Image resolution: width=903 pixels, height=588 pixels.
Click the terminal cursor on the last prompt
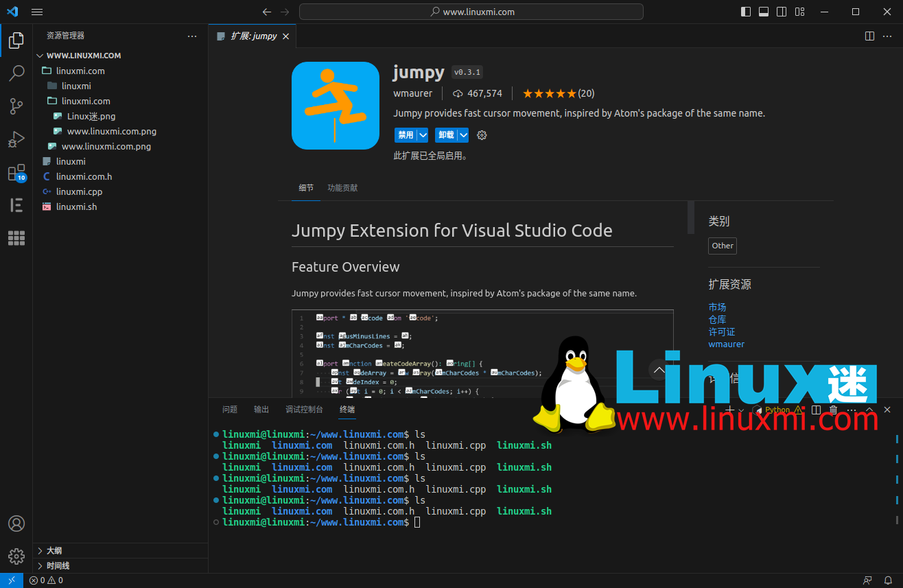click(x=417, y=523)
